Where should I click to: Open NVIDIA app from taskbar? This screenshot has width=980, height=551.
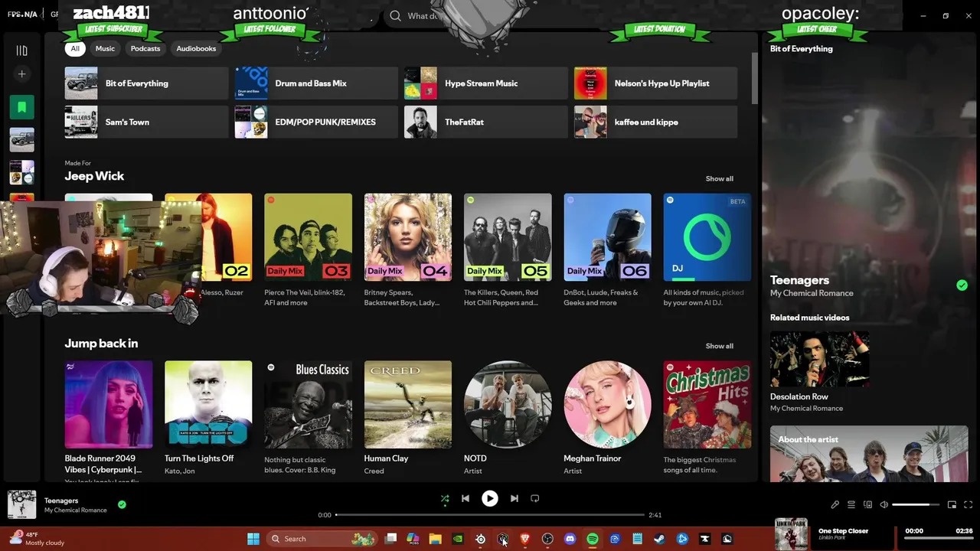(x=458, y=539)
